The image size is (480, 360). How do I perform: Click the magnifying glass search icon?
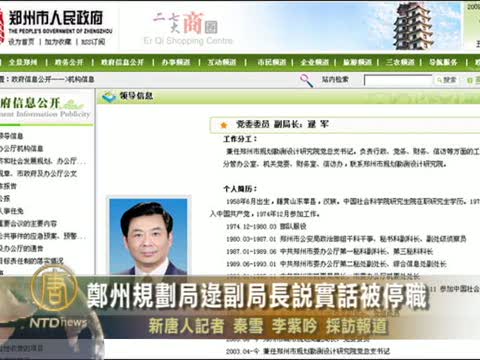click(307, 80)
